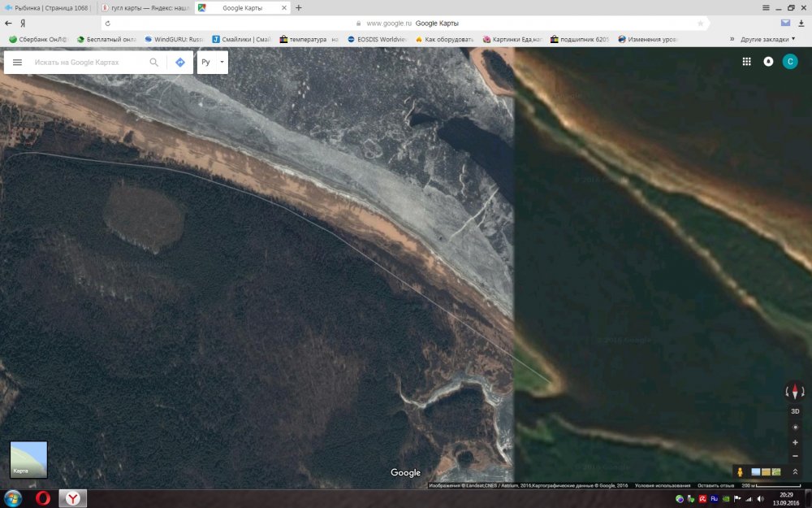Viewport: 812px width, 508px height.
Task: Show my current location on map
Action: (x=795, y=427)
